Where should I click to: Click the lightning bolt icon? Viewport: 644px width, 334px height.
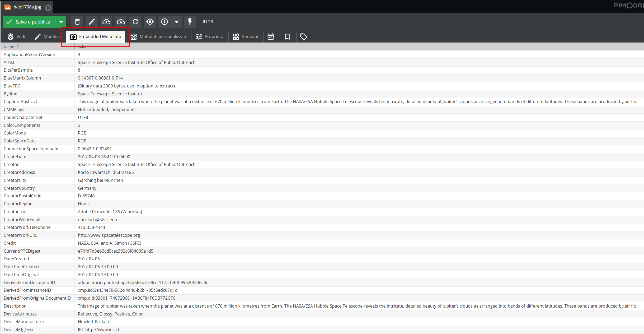point(190,22)
